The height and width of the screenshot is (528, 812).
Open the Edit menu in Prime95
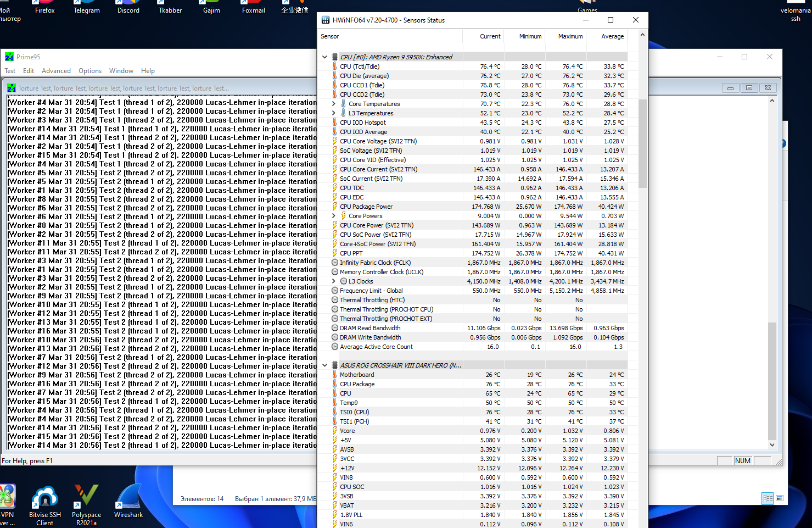point(29,71)
